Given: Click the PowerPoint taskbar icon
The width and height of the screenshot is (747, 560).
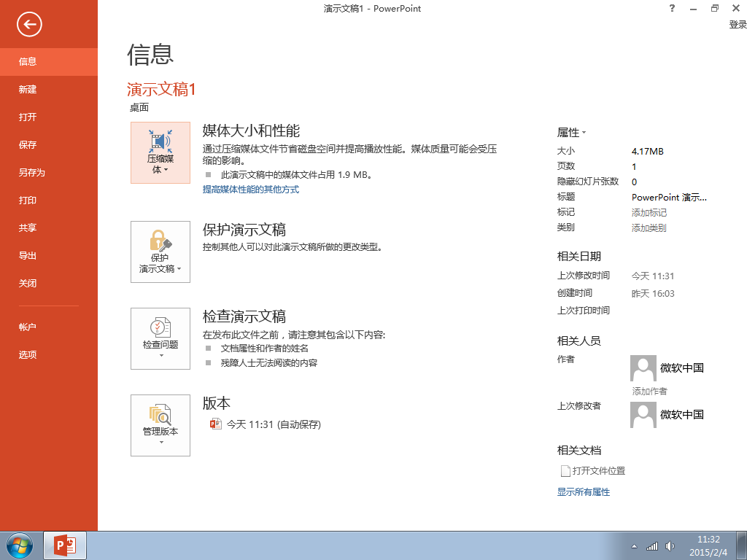Looking at the screenshot, I should tap(65, 545).
